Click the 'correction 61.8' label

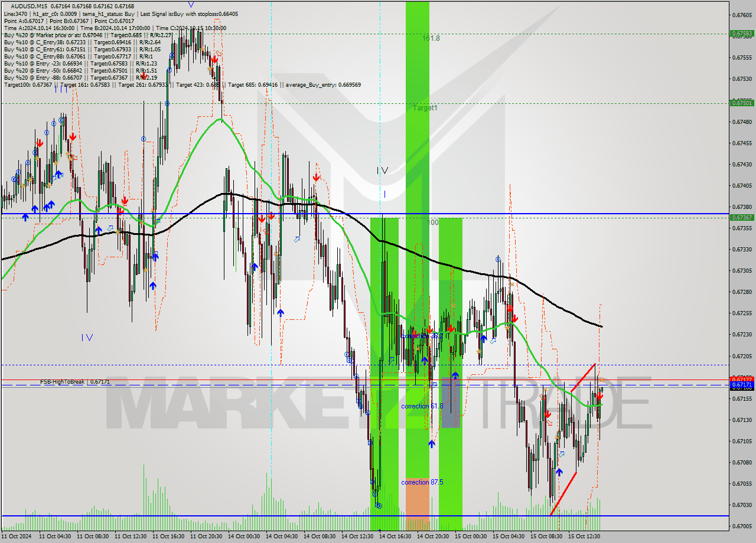[x=422, y=406]
